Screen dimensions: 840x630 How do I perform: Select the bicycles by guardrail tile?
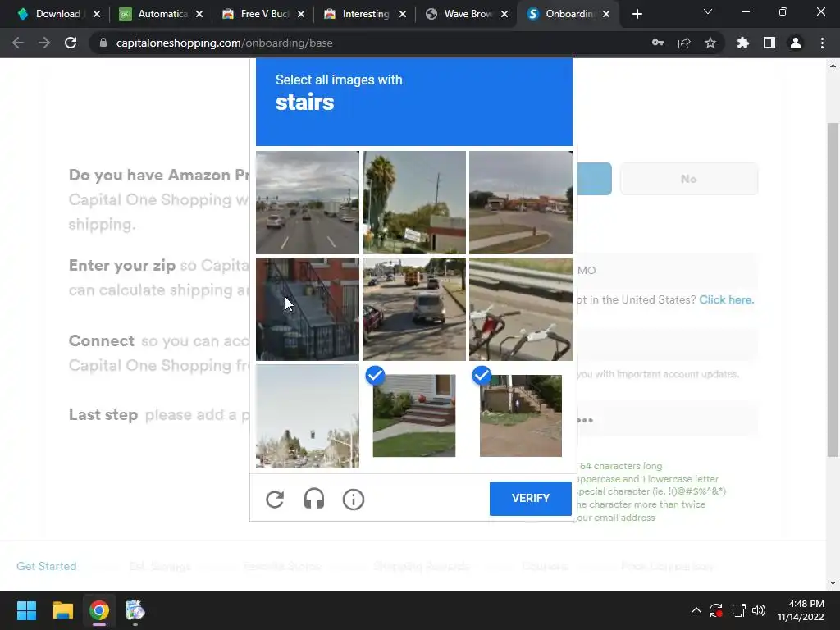tap(521, 309)
